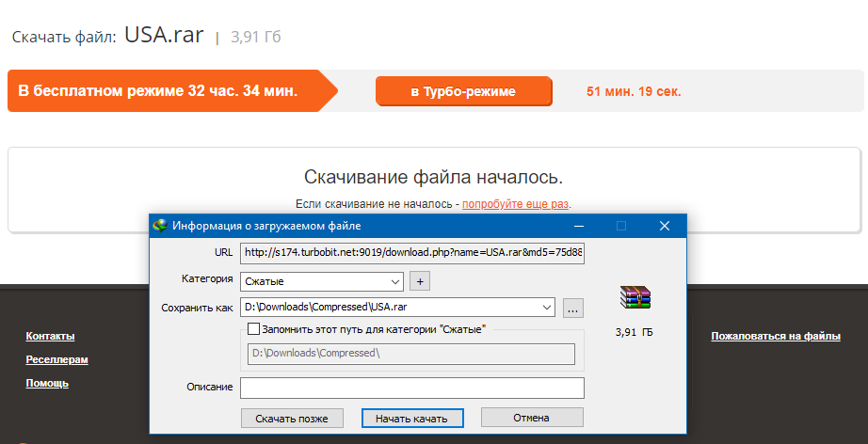
Task: Click the в Турбо-режиме button
Action: (x=463, y=91)
